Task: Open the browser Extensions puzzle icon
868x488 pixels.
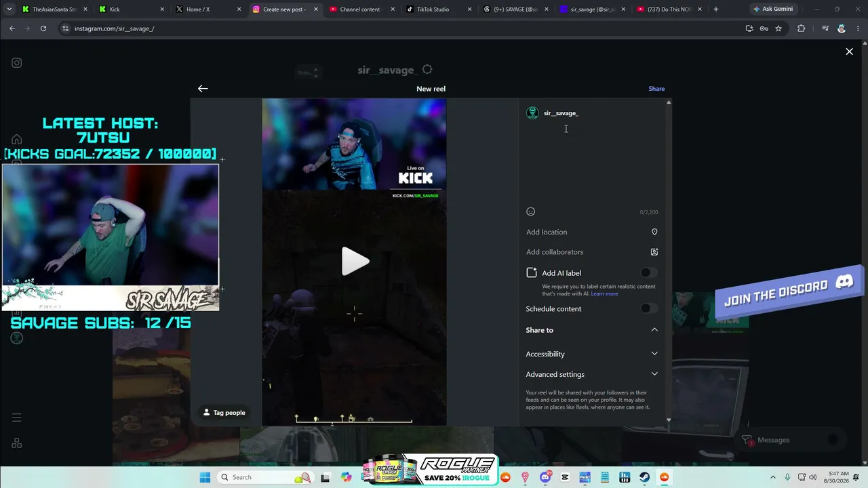Action: click(x=802, y=28)
